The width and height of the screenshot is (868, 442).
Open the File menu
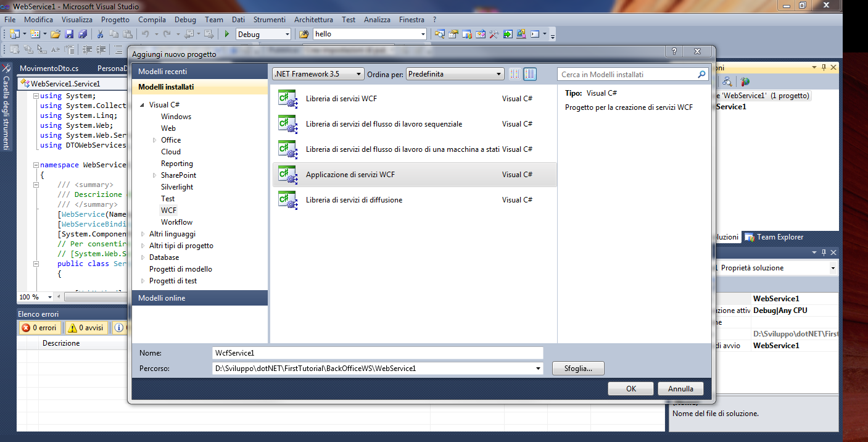10,20
